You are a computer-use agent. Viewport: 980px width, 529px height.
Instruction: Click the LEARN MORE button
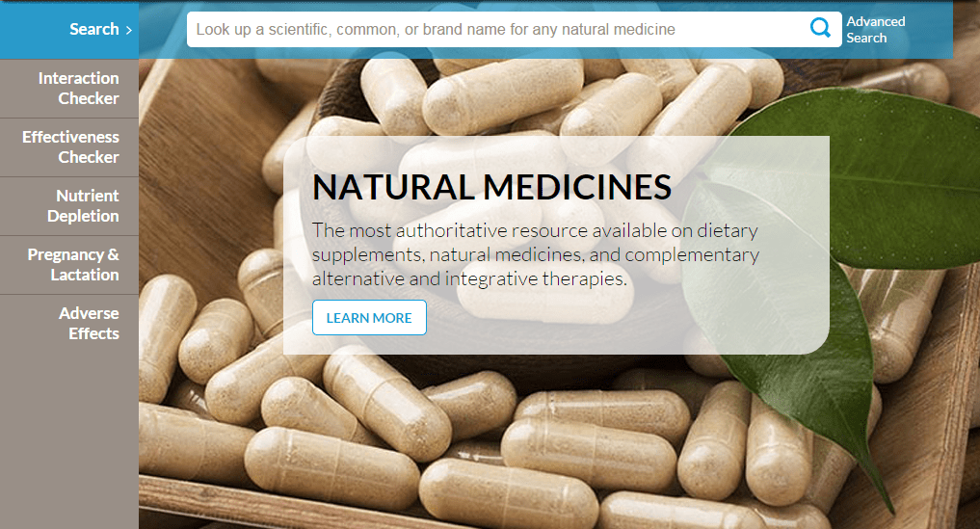pyautogui.click(x=369, y=318)
